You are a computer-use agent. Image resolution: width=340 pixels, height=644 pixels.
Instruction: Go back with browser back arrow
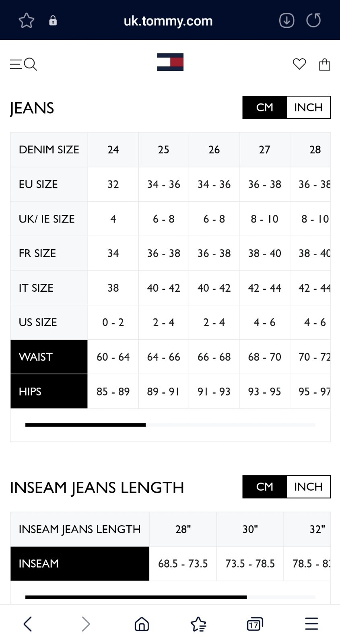click(x=28, y=624)
